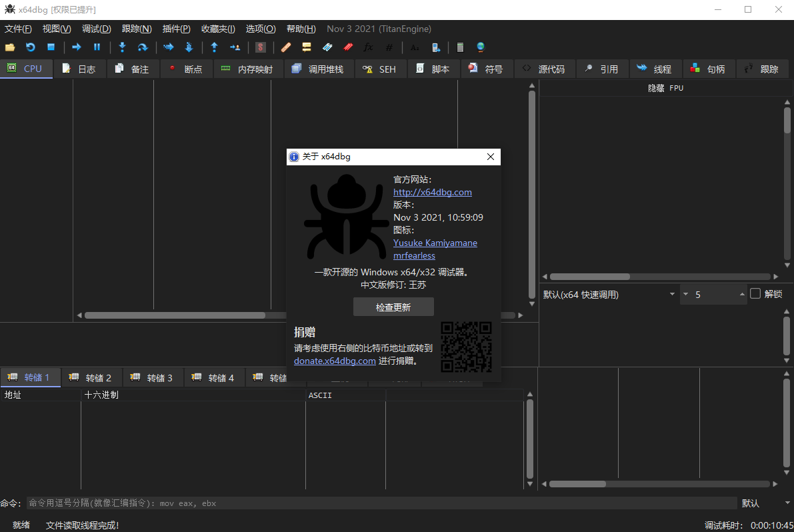Switch to the 句柄 tab
This screenshot has width=794, height=532.
pos(709,69)
